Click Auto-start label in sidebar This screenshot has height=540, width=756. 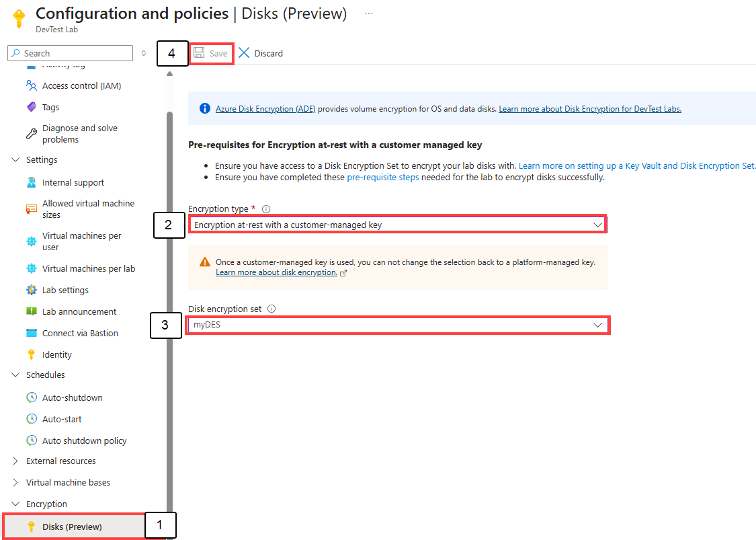point(62,419)
